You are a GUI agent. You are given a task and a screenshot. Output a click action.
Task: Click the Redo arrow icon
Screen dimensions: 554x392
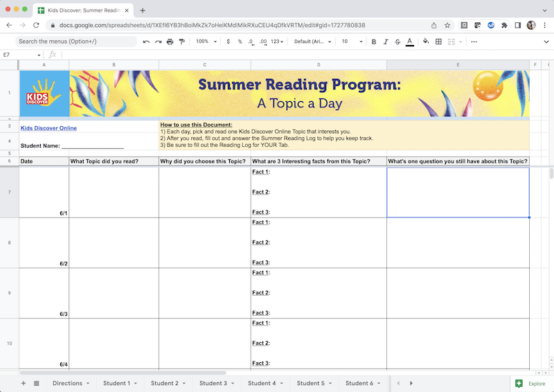(159, 42)
